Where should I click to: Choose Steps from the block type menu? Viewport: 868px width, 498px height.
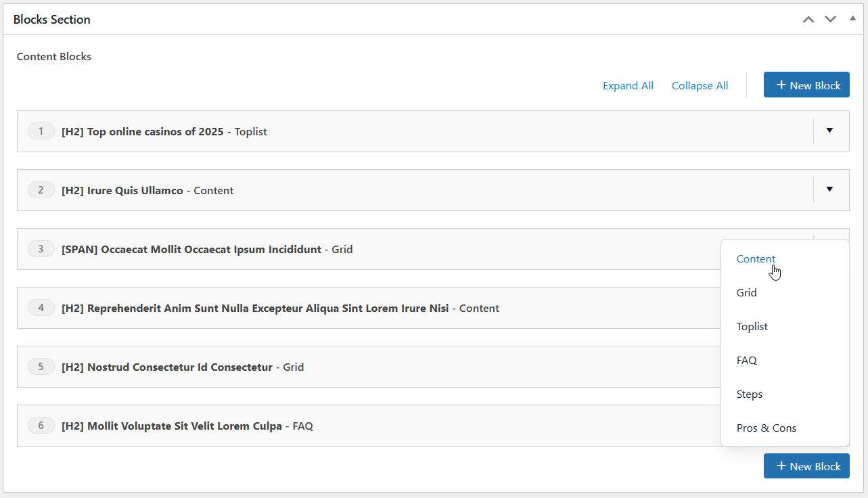point(750,394)
